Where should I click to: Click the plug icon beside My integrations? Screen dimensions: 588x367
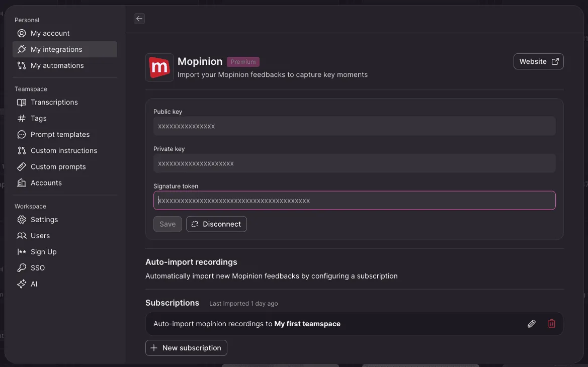tap(22, 49)
